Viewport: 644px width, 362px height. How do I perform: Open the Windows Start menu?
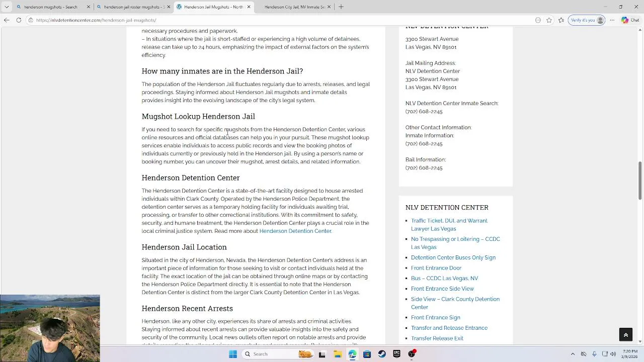coord(232,354)
